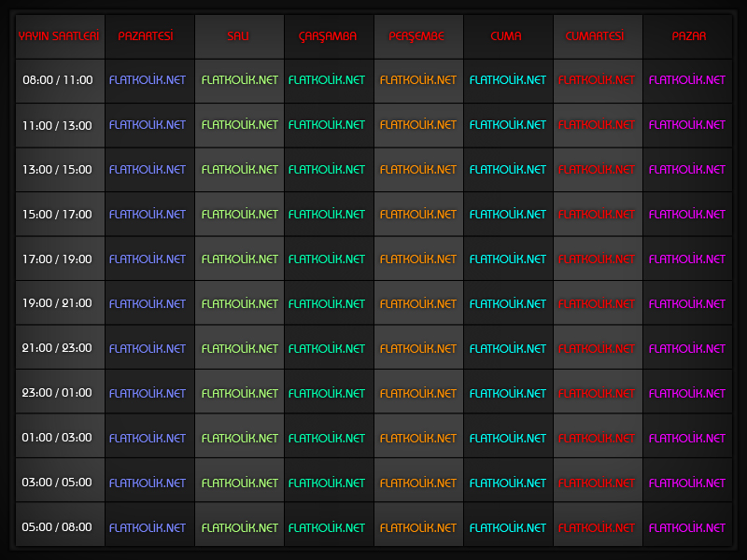Select the PERŞEMBE header cell

[416, 36]
